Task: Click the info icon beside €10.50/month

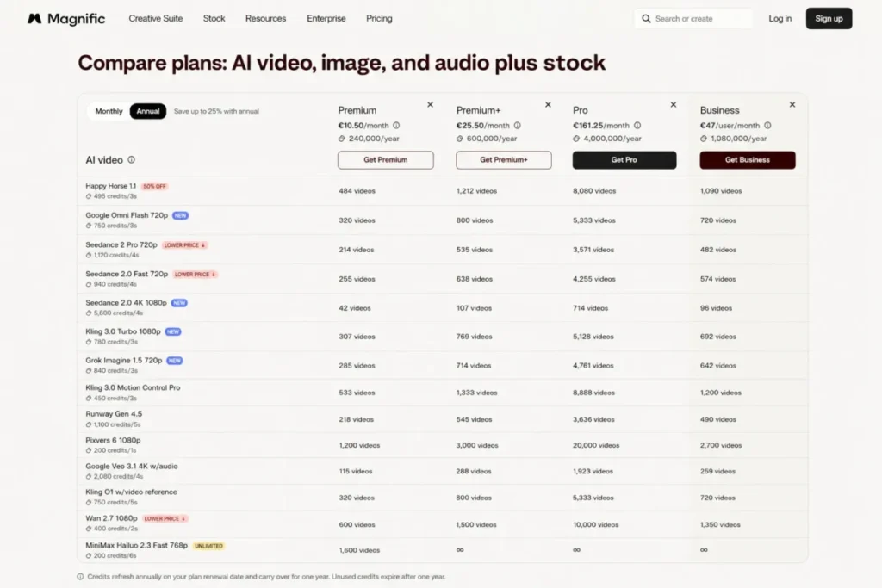Action: (396, 126)
